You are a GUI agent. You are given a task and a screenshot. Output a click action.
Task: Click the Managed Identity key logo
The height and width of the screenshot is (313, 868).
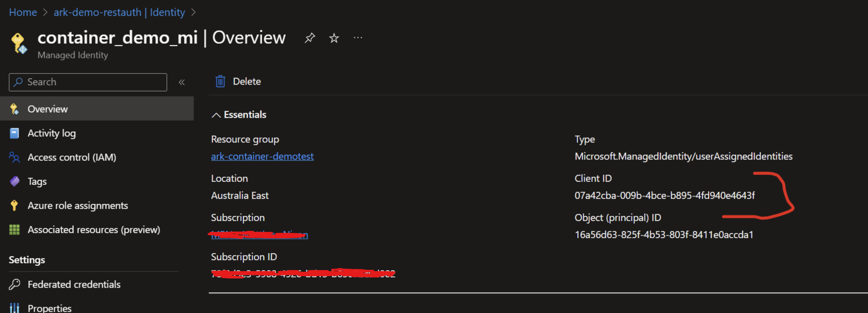pos(18,43)
